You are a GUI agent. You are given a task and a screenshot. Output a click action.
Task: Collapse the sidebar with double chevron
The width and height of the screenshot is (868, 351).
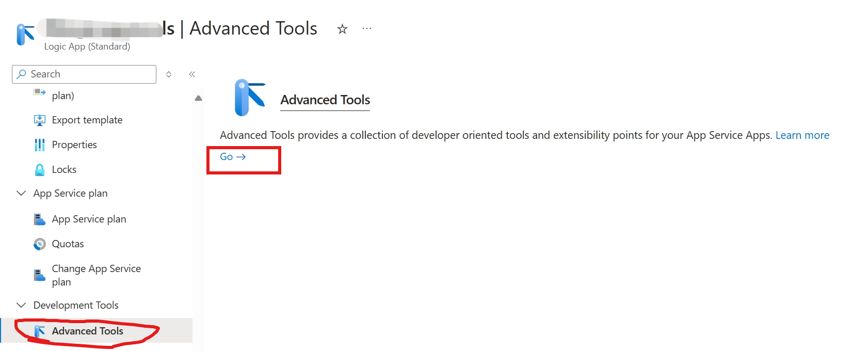click(x=192, y=74)
